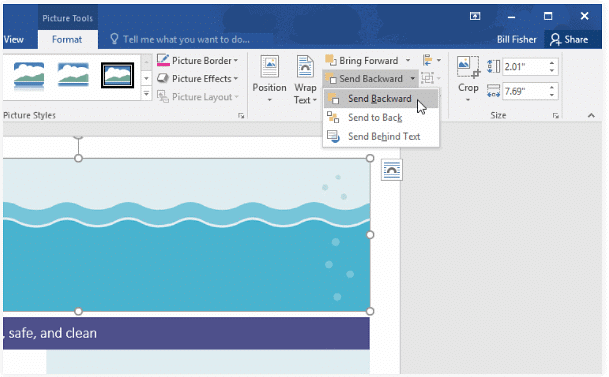Edit the shape width field 7.69"
Screen dimensions: 609x377
(525, 92)
